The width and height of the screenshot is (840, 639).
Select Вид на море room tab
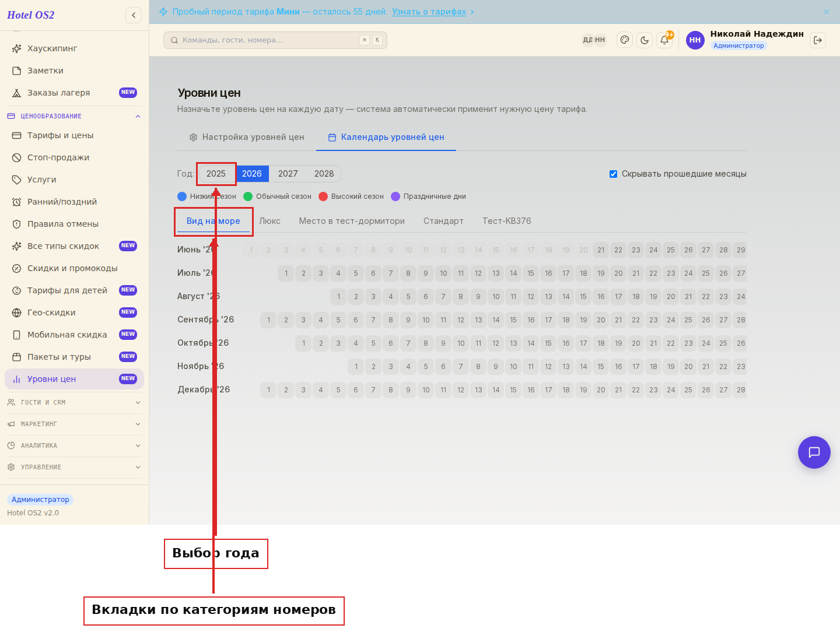tap(213, 221)
